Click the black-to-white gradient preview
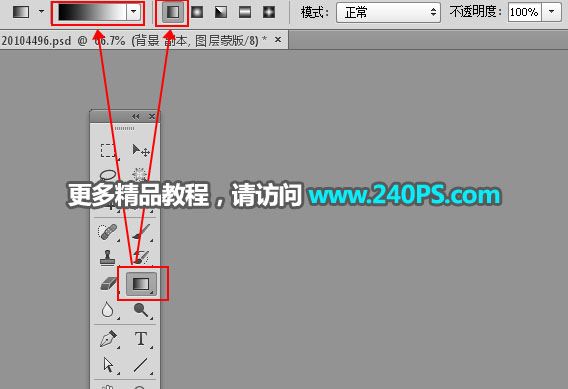 (92, 12)
